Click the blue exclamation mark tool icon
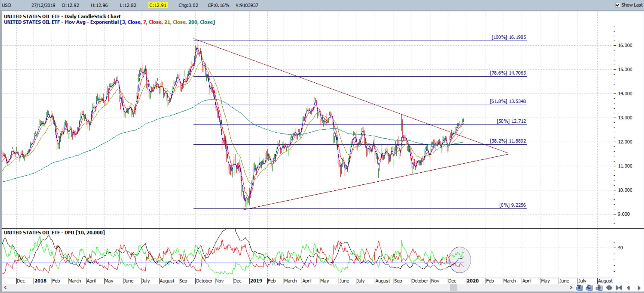 pos(599,287)
